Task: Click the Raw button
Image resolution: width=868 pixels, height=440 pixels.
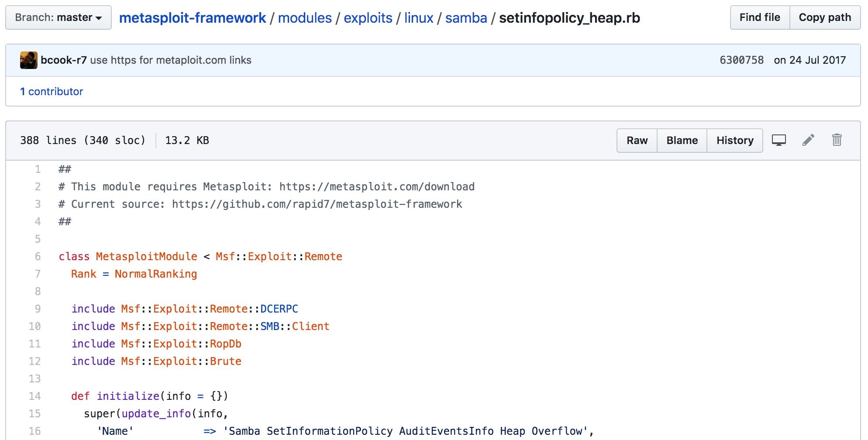Action: (x=637, y=141)
